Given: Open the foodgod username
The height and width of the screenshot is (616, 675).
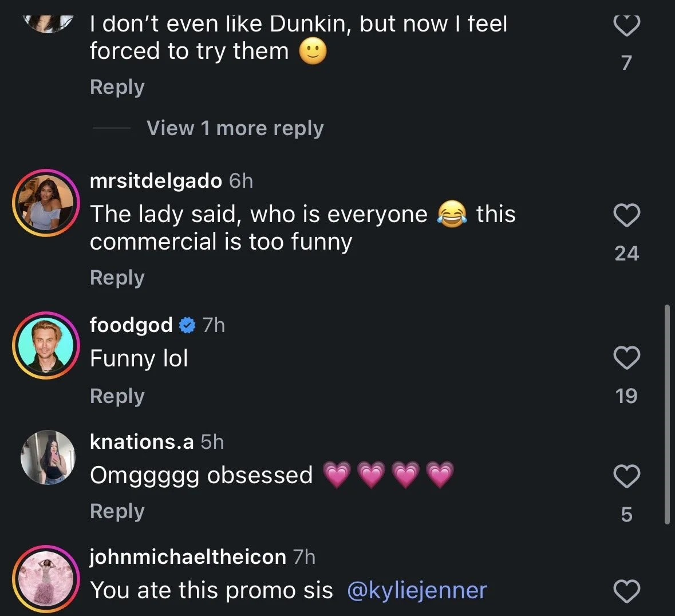Looking at the screenshot, I should (x=131, y=325).
